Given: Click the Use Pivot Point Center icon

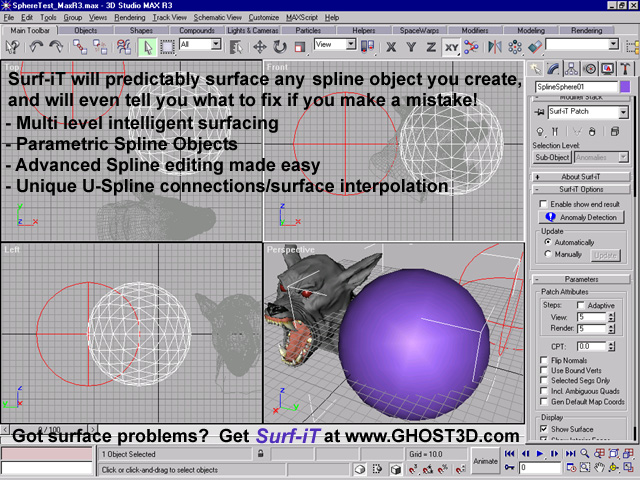Looking at the screenshot, I should pos(367,47).
